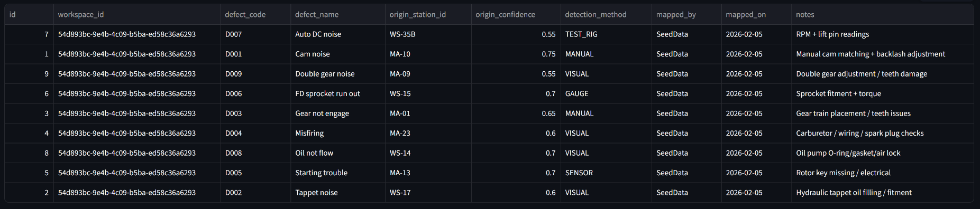Select id 2 cell

[x=29, y=193]
